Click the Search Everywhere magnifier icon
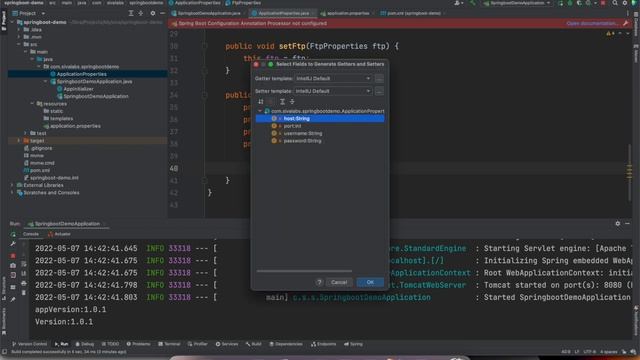Viewport: 640px width, 360px height. point(615,3)
